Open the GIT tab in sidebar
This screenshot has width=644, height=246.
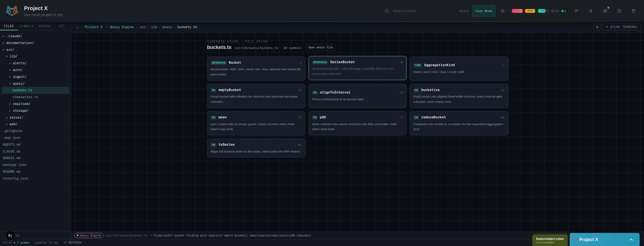coord(62,26)
